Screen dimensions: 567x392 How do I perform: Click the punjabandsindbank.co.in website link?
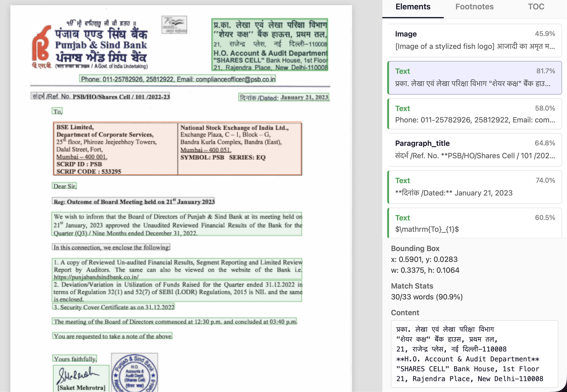coord(96,277)
